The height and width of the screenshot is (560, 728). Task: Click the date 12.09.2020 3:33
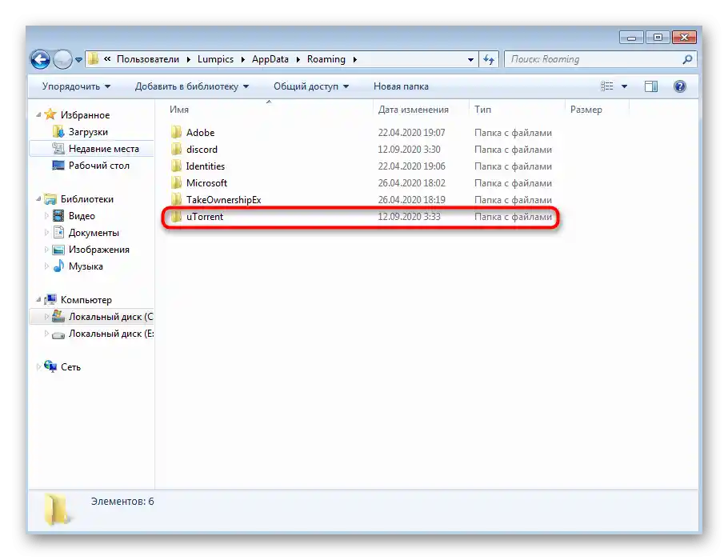(409, 217)
